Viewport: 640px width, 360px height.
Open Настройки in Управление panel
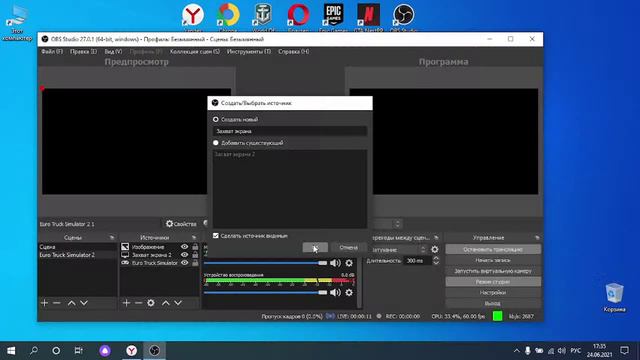(493, 293)
